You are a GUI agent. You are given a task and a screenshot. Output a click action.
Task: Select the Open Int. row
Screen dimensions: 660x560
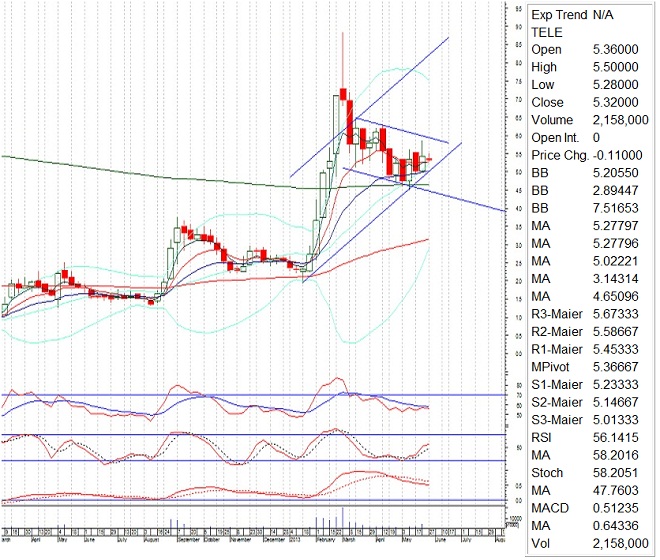[x=590, y=137]
